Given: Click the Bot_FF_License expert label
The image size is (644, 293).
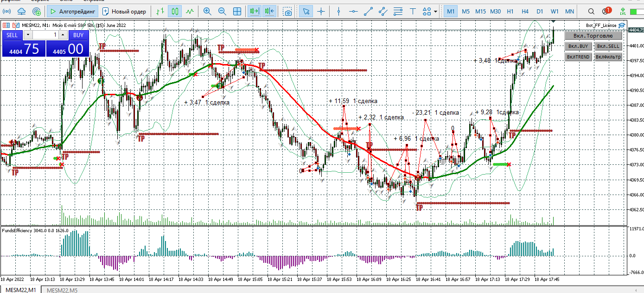Looking at the screenshot, I should pyautogui.click(x=601, y=25).
